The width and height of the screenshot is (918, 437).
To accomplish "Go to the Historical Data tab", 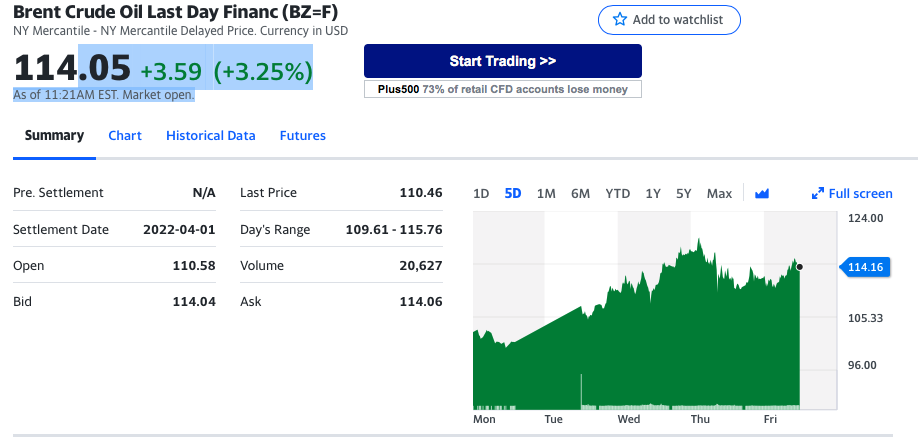I will click(211, 135).
